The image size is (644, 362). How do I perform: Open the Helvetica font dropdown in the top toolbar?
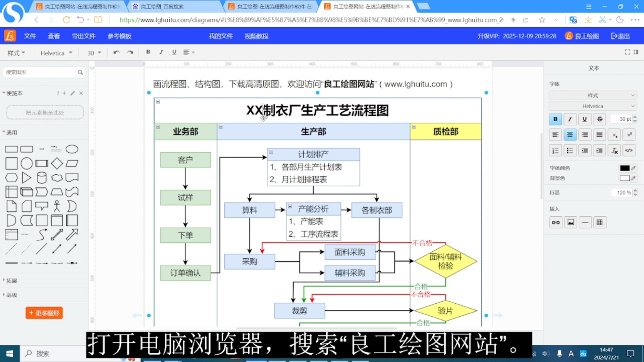click(56, 53)
